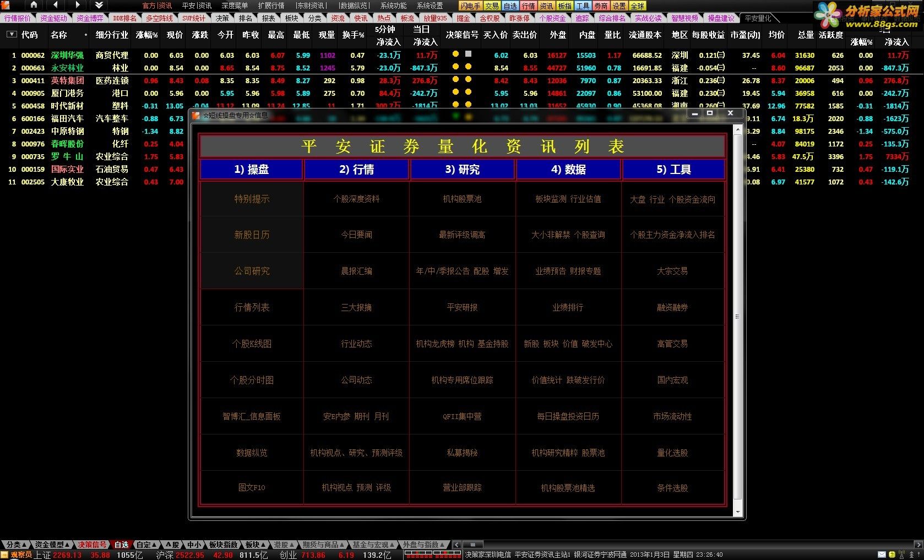Go forward with the right arrow icon
The width and height of the screenshot is (924, 560).
coord(77,5)
